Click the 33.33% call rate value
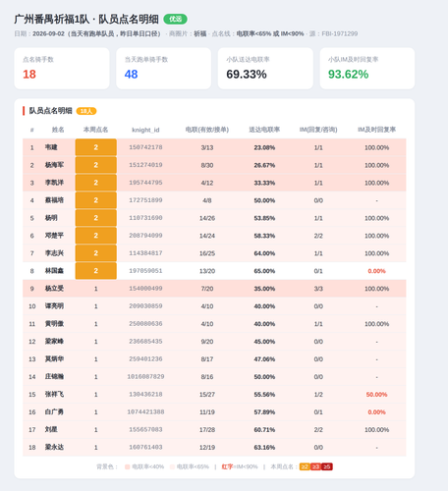Screen dimensions: 448x491 [264, 183]
